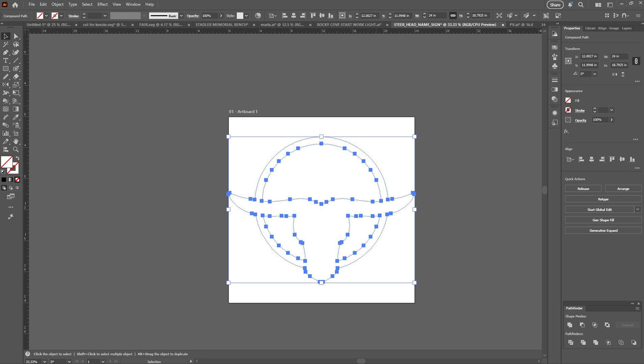The height and width of the screenshot is (364, 644).
Task: Show more document tabs overflow arrows
Action: tap(543, 25)
